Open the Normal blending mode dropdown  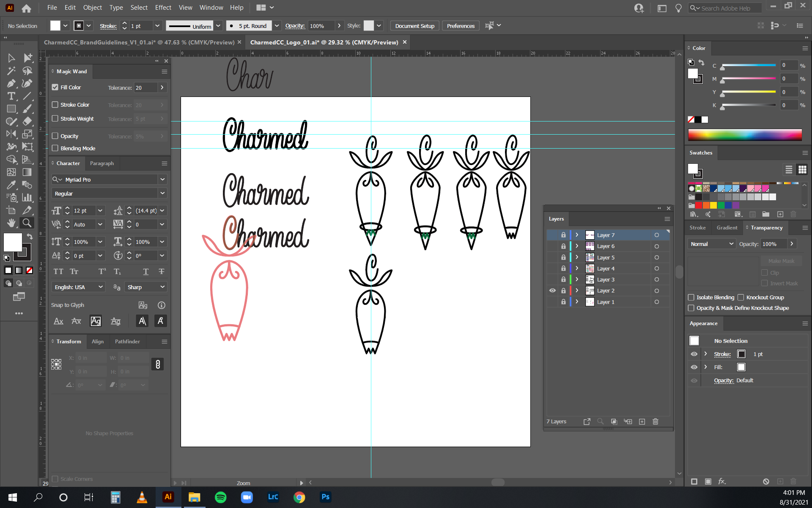[712, 244]
